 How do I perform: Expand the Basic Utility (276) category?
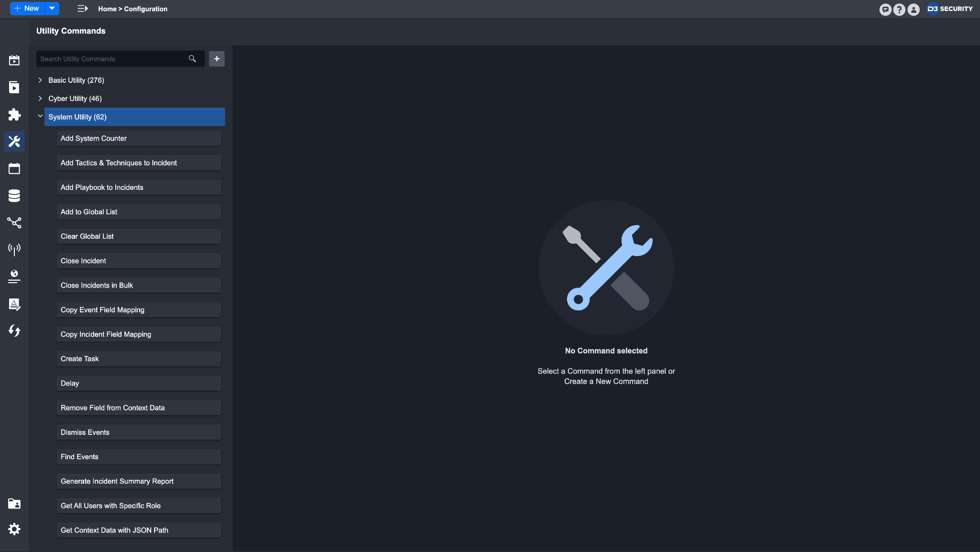[40, 80]
